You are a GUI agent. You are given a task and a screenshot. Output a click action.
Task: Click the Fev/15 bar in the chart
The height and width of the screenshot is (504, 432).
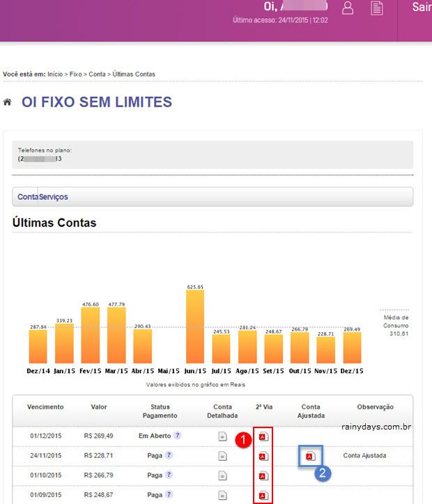click(x=91, y=336)
